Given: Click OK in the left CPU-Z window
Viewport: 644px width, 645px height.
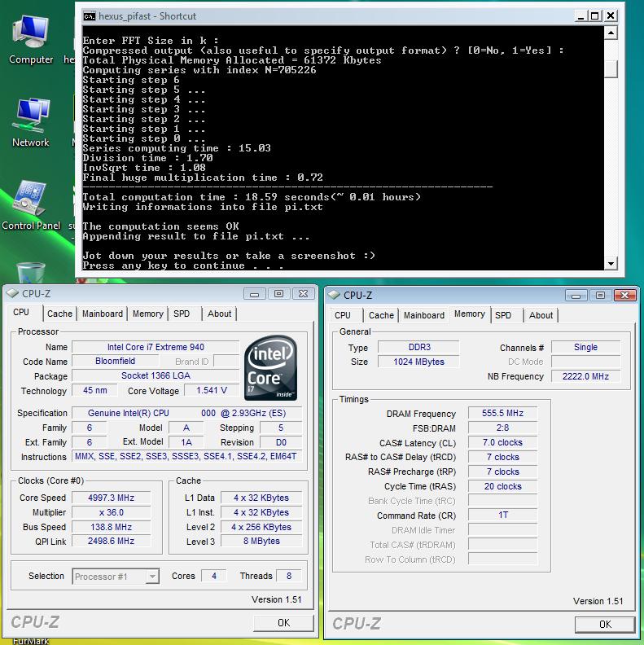Looking at the screenshot, I should click(284, 623).
